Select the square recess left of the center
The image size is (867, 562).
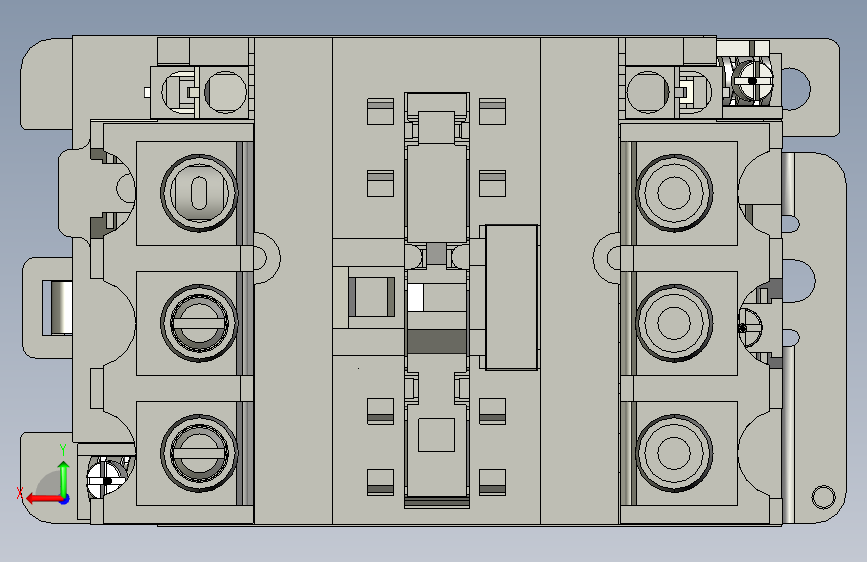372,297
